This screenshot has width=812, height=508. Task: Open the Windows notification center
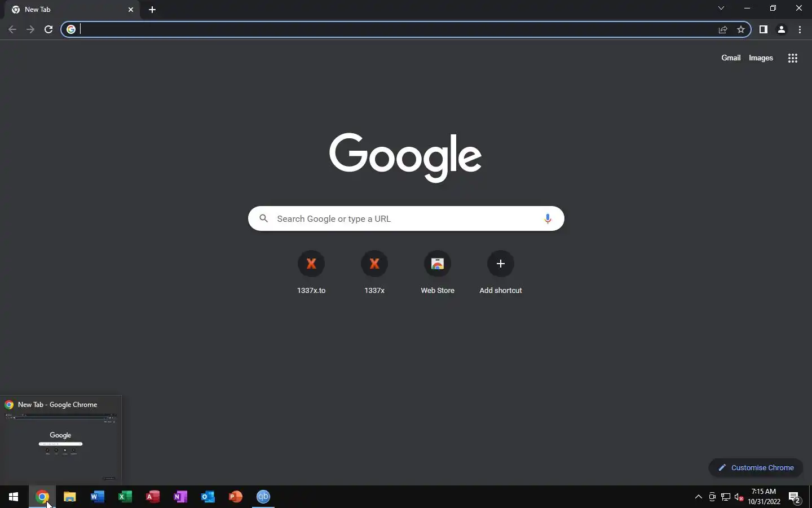[x=795, y=497]
